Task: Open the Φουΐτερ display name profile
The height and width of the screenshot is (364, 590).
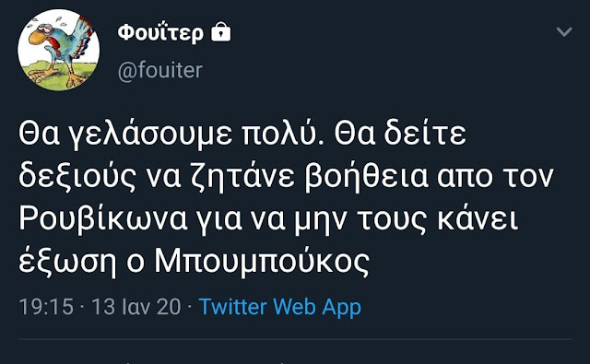Action: (x=160, y=33)
